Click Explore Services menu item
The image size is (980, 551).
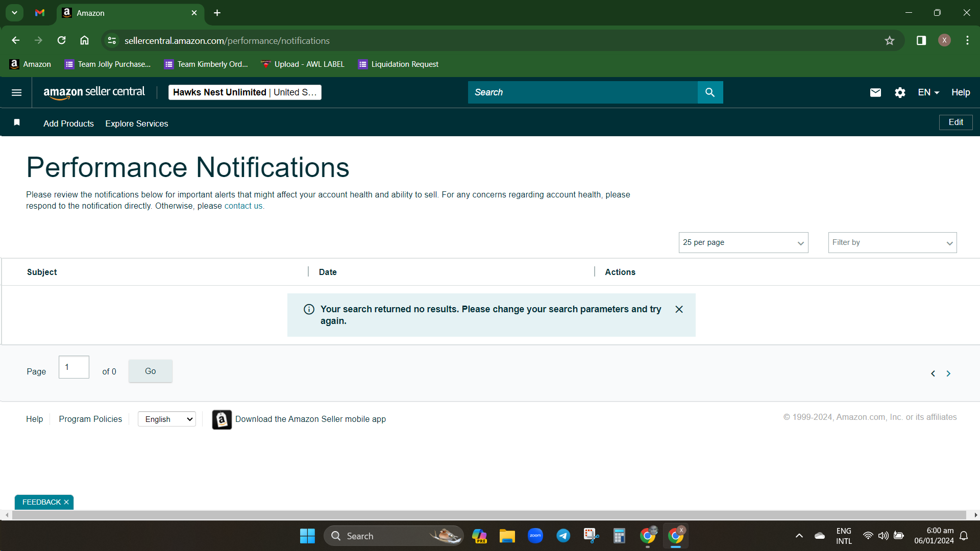point(136,123)
